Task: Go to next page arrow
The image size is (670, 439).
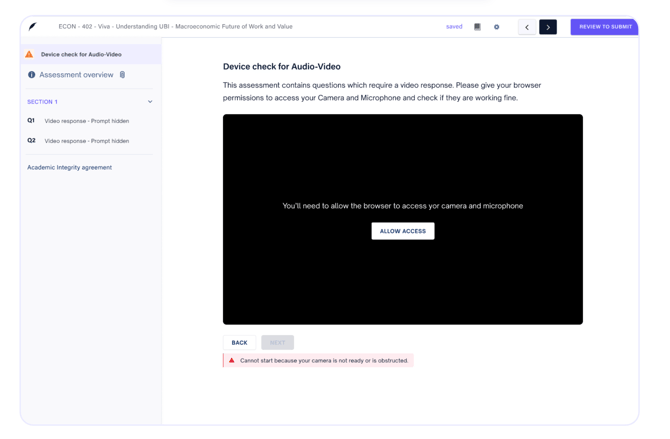Action: (548, 27)
